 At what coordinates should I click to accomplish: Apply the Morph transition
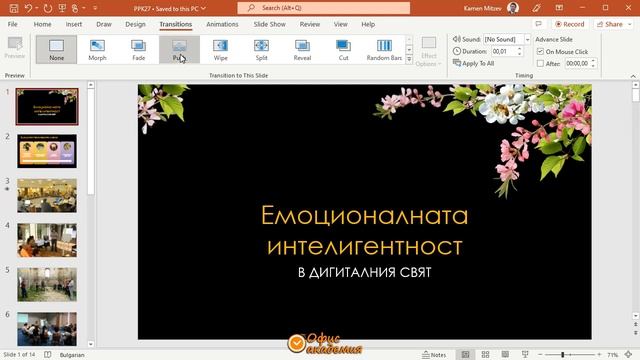pos(97,49)
